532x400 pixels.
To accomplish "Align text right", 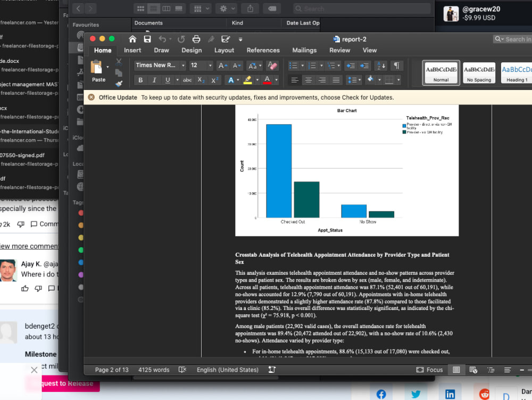I will point(322,80).
